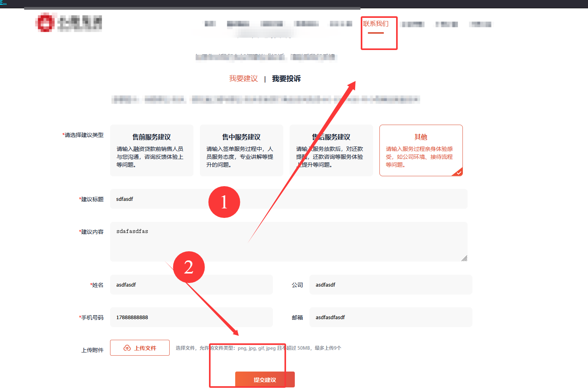This screenshot has width=588, height=389.
Task: Click the 邮箱 email input field
Action: pos(391,317)
